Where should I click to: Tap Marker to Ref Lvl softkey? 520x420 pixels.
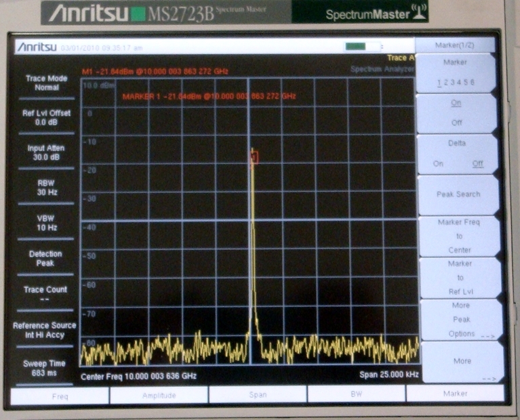tap(460, 278)
